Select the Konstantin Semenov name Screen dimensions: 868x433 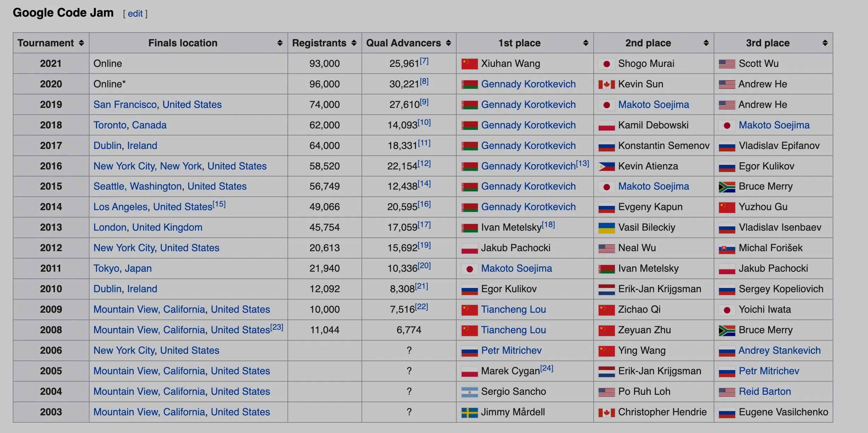tap(664, 146)
